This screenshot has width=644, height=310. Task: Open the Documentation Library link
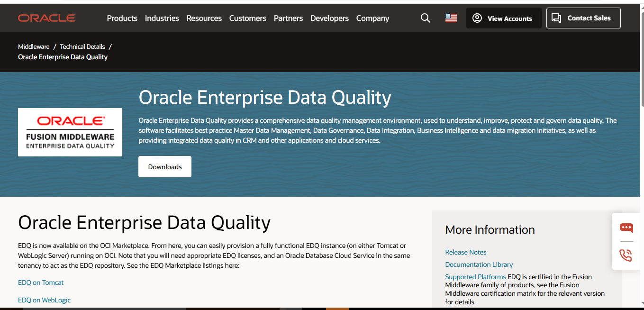click(x=479, y=264)
